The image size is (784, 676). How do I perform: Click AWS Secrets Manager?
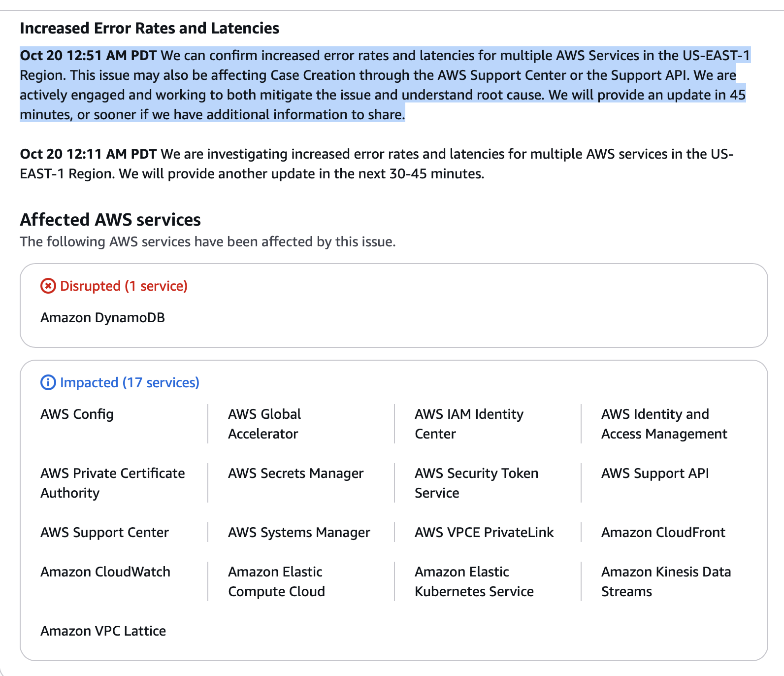(x=295, y=473)
